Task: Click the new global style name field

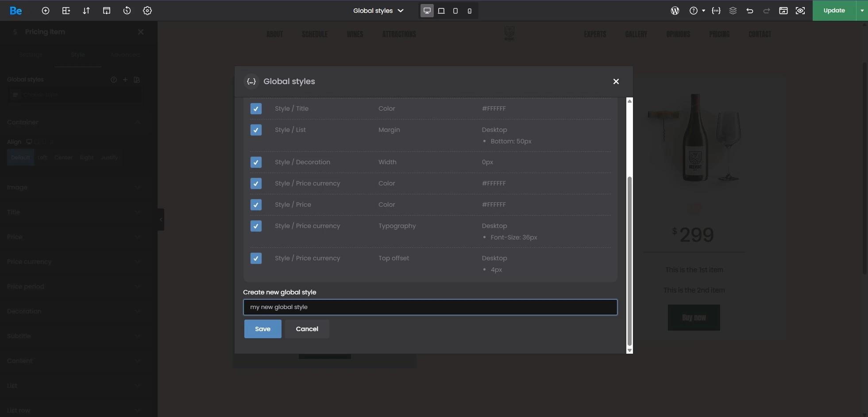Action: pos(430,307)
